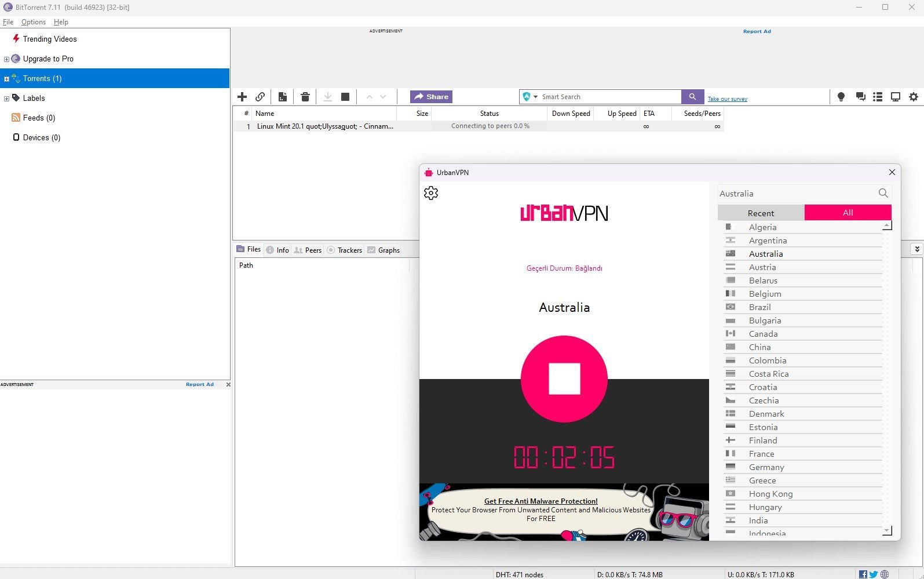Sort torrents by Down Speed column
Screen dimensions: 924x579
click(571, 114)
